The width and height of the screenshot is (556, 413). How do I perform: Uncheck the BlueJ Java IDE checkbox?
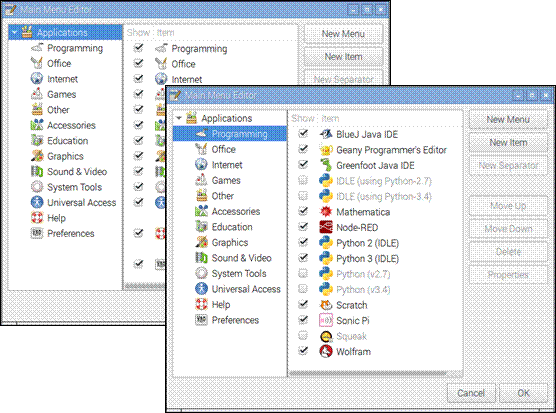303,134
